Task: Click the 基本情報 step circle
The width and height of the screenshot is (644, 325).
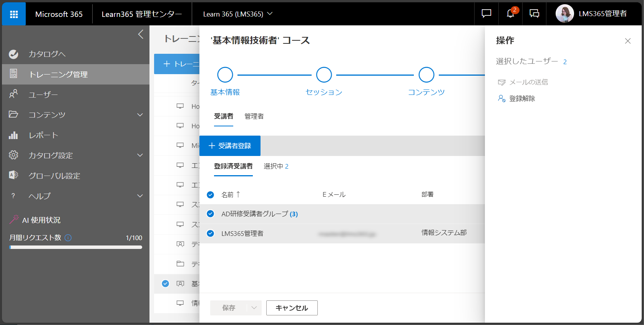Action: 225,75
